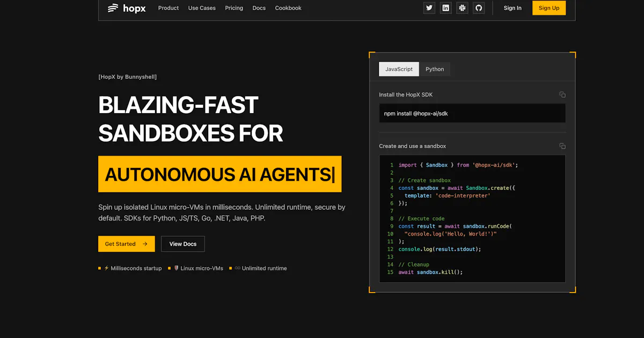Click the arrow in Get Started button
Viewport: 644px width, 338px height.
pyautogui.click(x=145, y=244)
